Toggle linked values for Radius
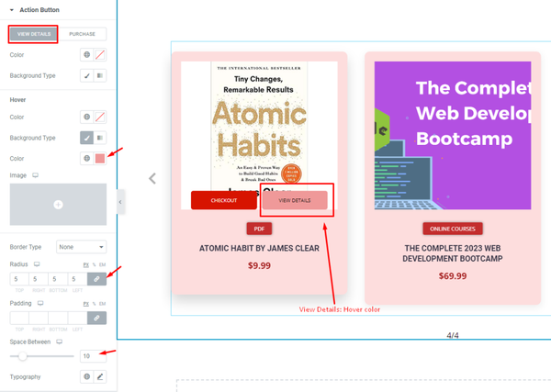 tap(96, 279)
